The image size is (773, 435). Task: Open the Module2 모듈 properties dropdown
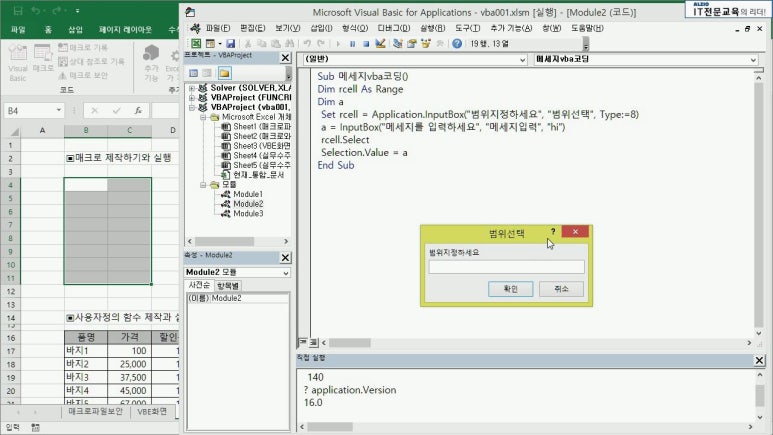pyautogui.click(x=285, y=273)
